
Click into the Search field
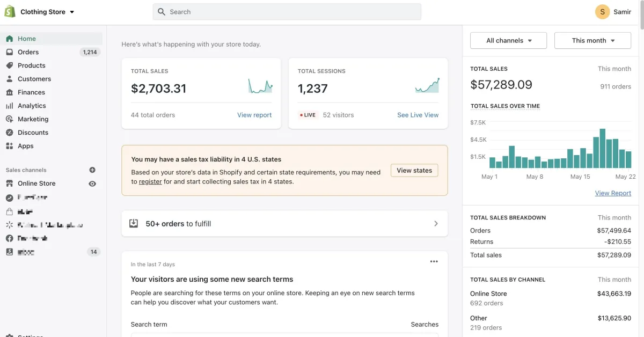287,12
